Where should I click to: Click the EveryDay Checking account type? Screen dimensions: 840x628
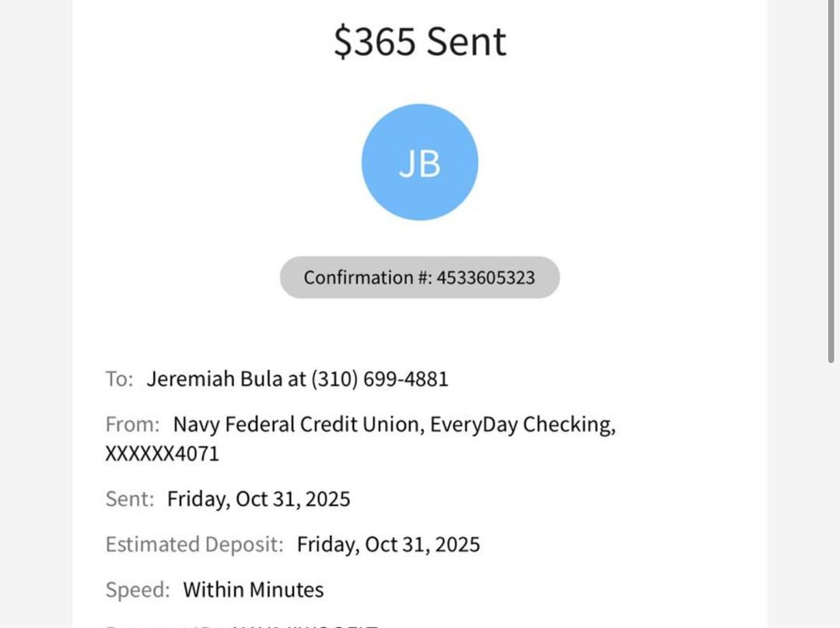(521, 424)
